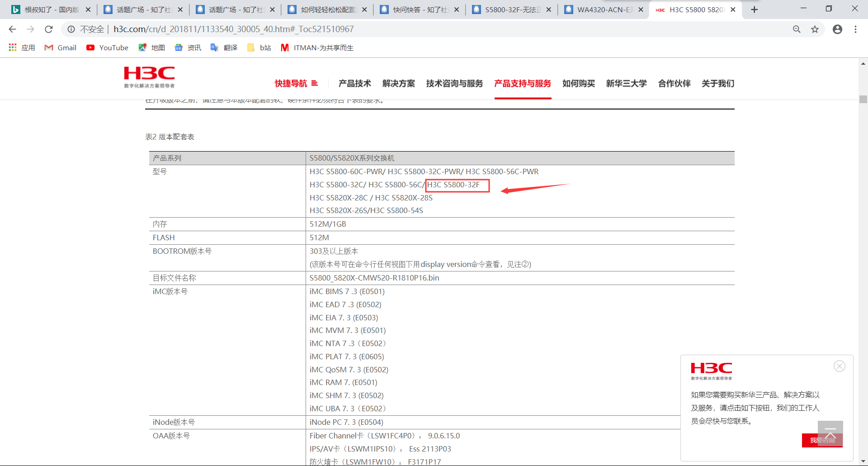This screenshot has height=466, width=868.
Task: Click the BOOTROM版本号 row label
Action: pyautogui.click(x=182, y=251)
